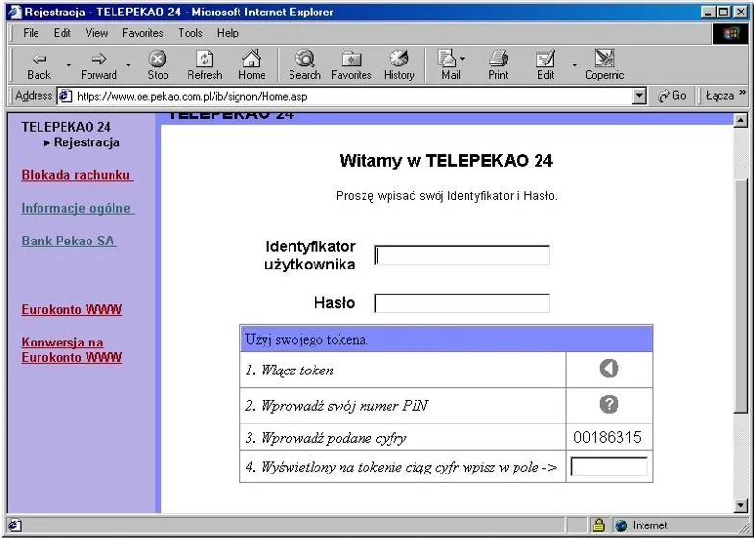Expand the Łącza links toolbar chevron
Screen dimensions: 756x538
(743, 92)
